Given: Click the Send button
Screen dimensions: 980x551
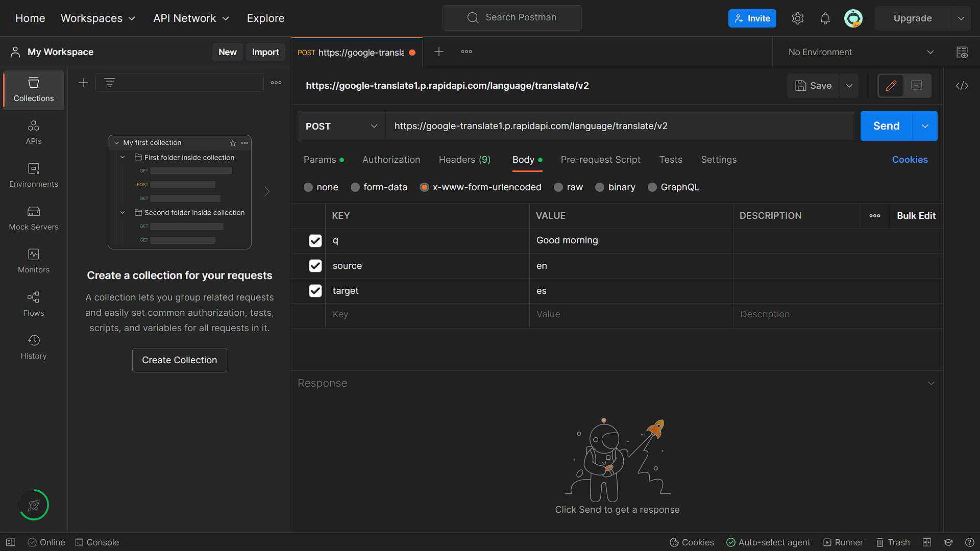Looking at the screenshot, I should click(886, 126).
